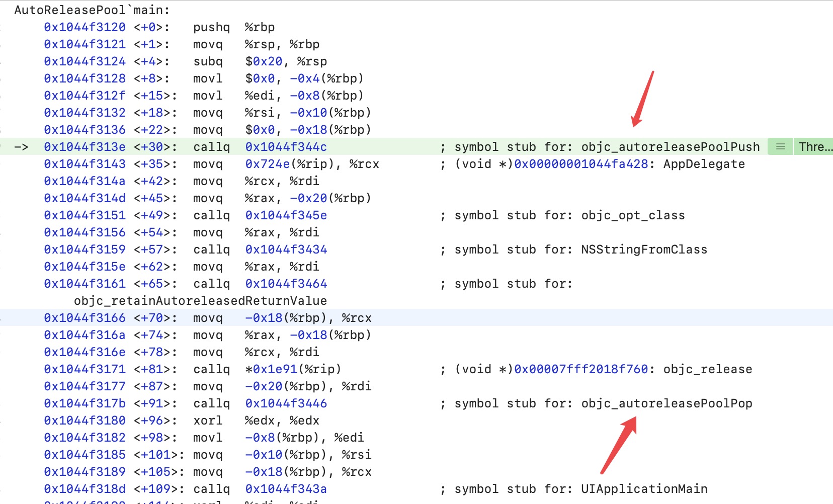Image resolution: width=833 pixels, height=504 pixels.
Task: Click the 'AutoReleasePool`main:' header text
Action: click(x=92, y=10)
